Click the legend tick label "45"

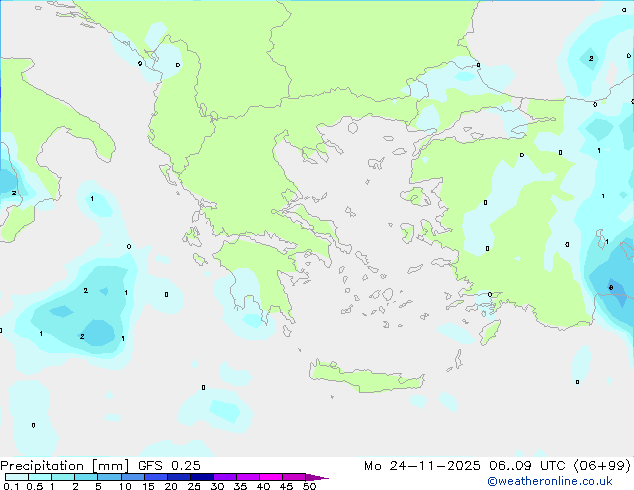286,486
